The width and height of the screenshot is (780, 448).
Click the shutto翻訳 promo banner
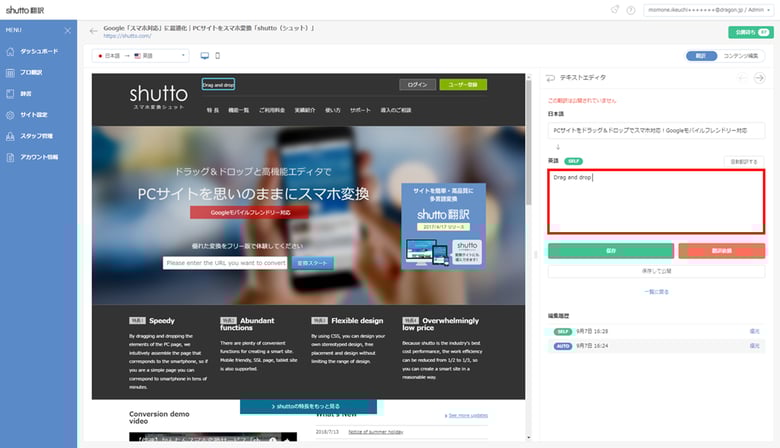tap(444, 226)
